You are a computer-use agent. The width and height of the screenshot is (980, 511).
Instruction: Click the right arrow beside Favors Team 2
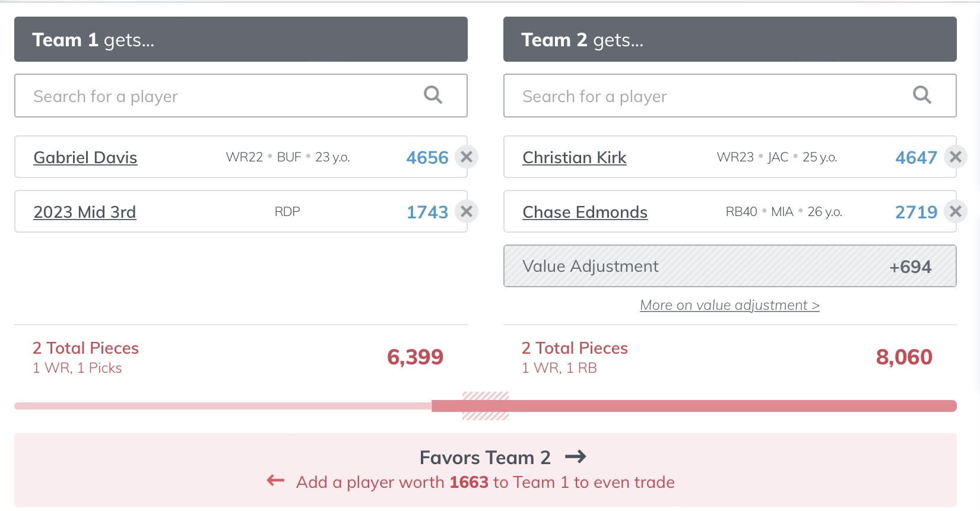coord(575,457)
